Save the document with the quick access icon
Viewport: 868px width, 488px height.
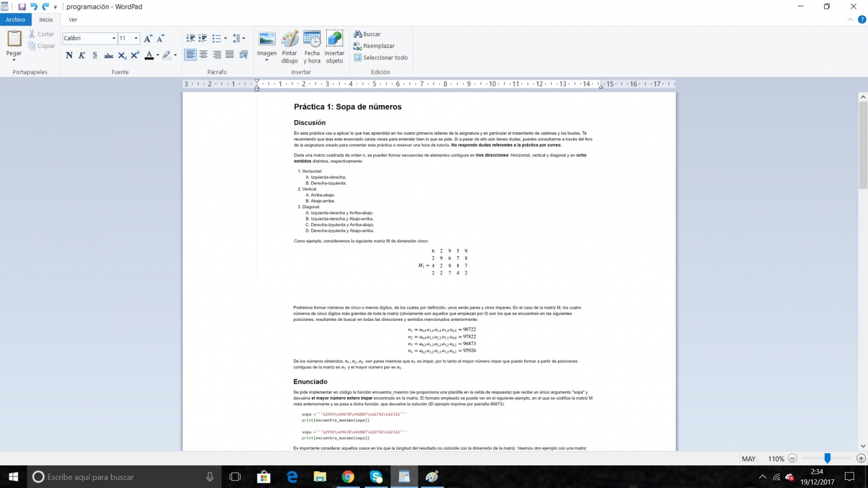(22, 7)
